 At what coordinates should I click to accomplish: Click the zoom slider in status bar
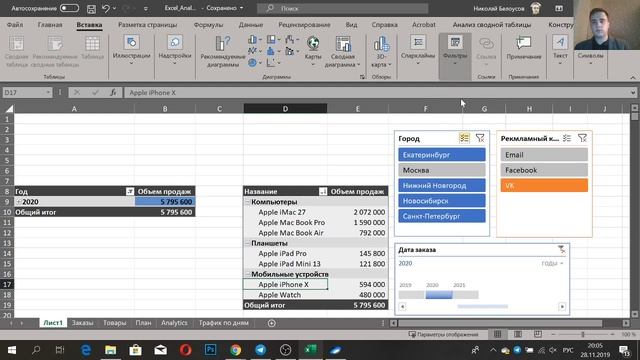coord(583,334)
